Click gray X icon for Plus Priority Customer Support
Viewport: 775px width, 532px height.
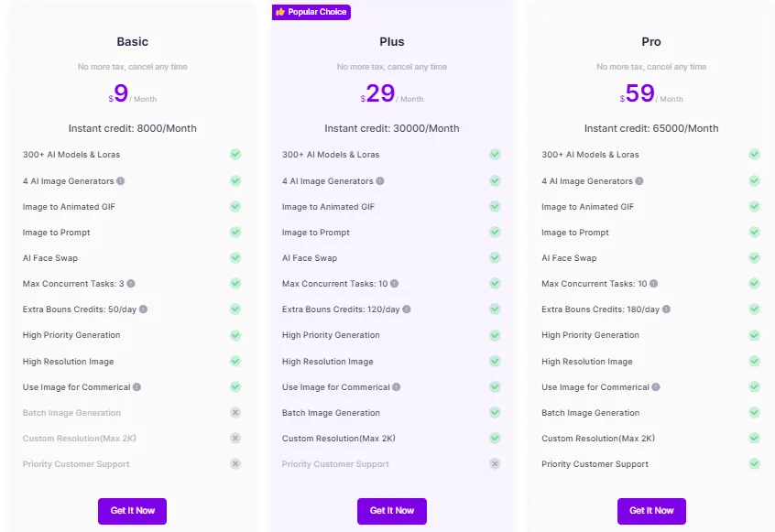(495, 464)
